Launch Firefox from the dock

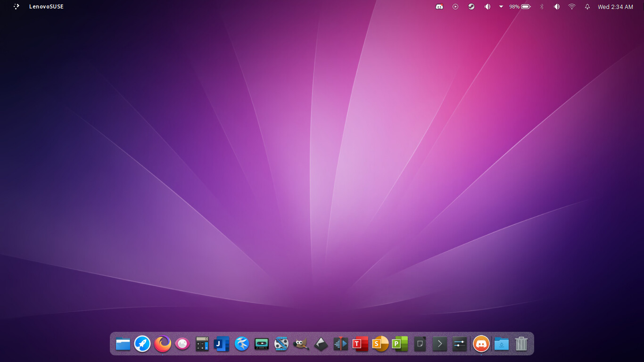(x=163, y=344)
